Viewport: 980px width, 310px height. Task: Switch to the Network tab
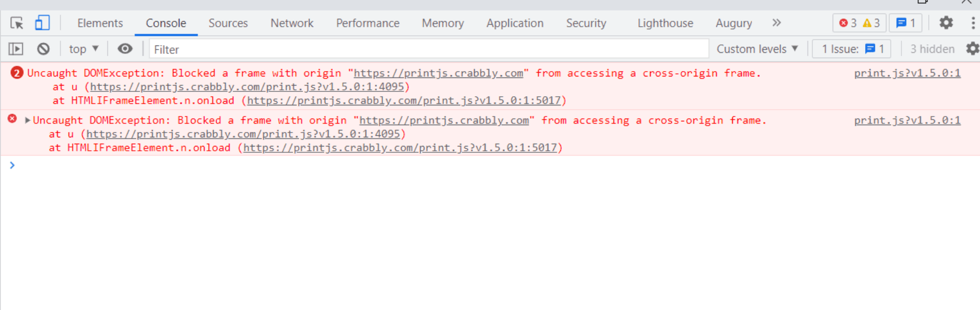[292, 23]
